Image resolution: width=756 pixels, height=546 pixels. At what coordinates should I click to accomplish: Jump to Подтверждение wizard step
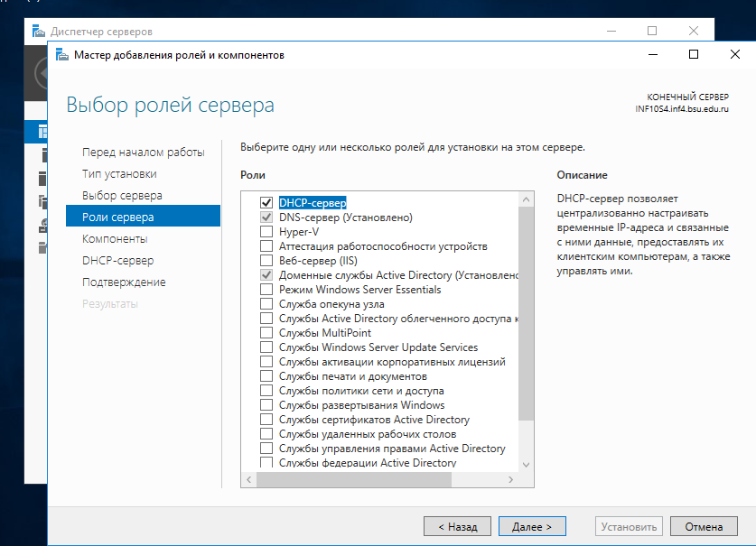coord(124,282)
